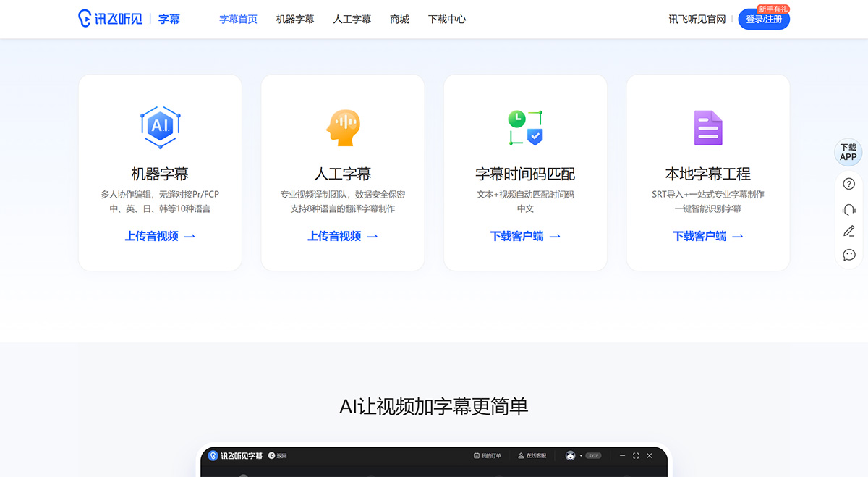The image size is (868, 477).
Task: Click the purple document icon on 本地字幕工程 card
Action: pos(707,127)
